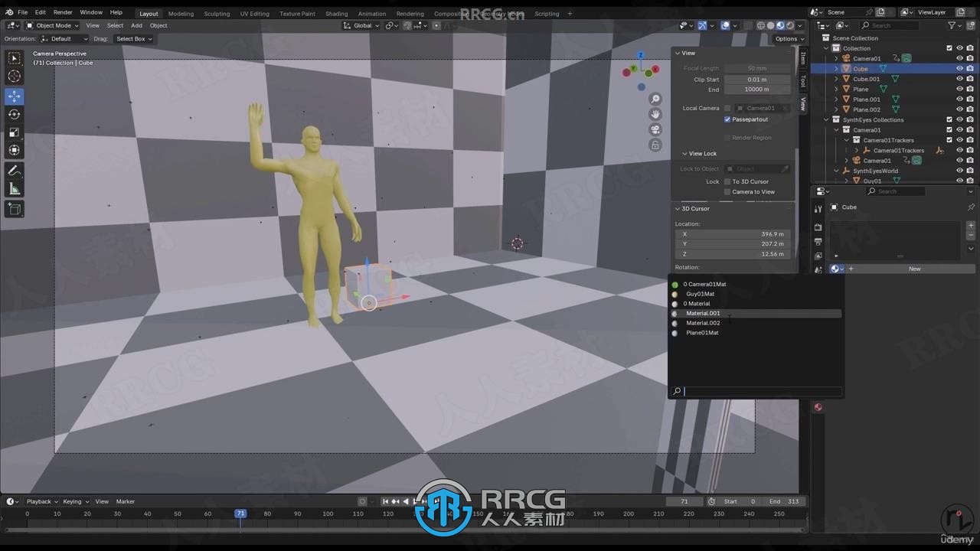The width and height of the screenshot is (980, 551).
Task: Click the Clip Start value field
Action: coord(757,79)
